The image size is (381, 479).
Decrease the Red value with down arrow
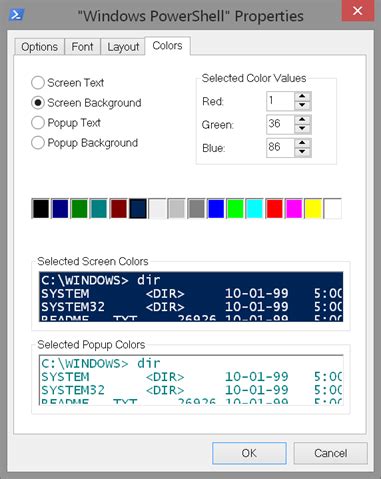[x=303, y=105]
